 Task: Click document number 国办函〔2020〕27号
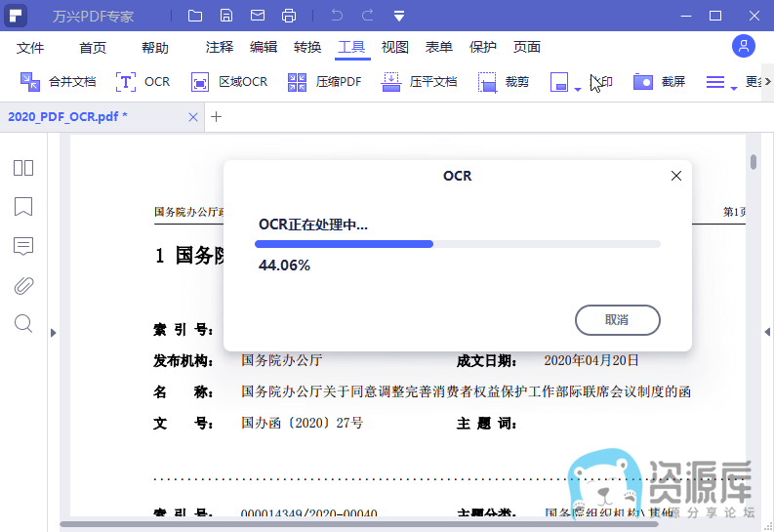(303, 423)
